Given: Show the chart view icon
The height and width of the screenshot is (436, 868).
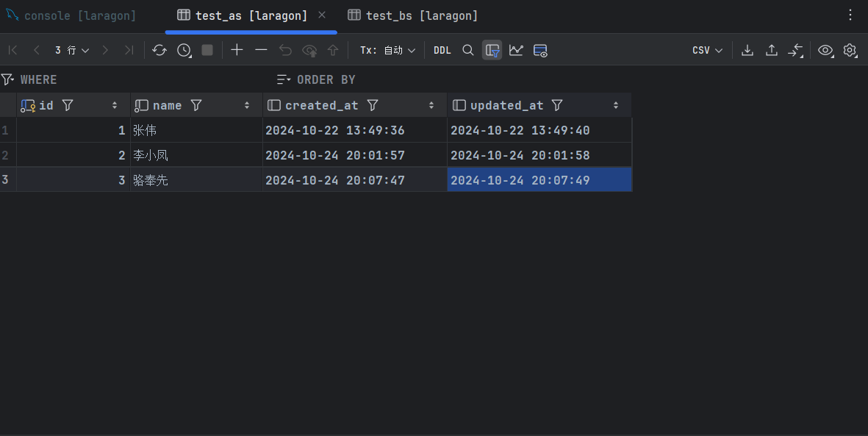Looking at the screenshot, I should 517,50.
